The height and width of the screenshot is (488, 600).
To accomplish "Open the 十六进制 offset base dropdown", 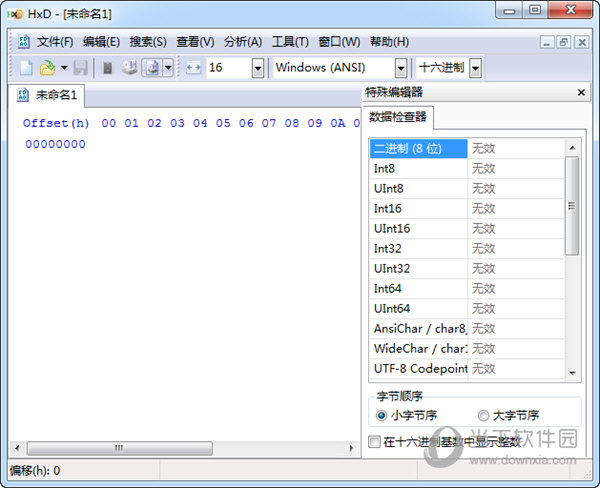I will tap(475, 68).
